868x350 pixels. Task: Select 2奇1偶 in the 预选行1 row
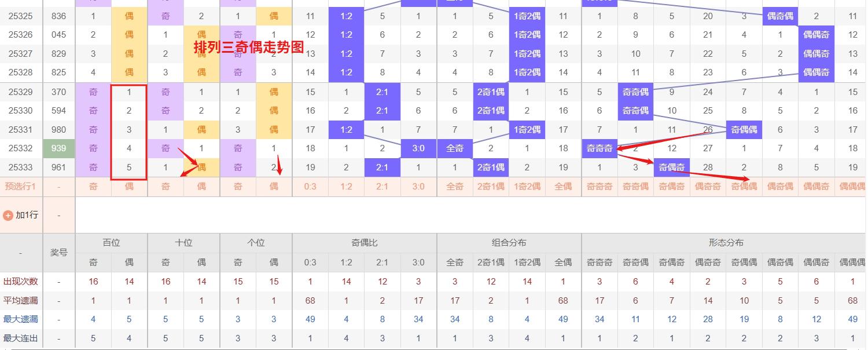tap(491, 187)
